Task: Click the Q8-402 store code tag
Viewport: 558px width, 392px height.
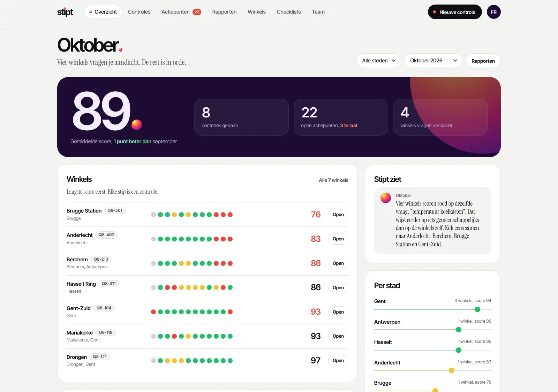Action: [106, 235]
